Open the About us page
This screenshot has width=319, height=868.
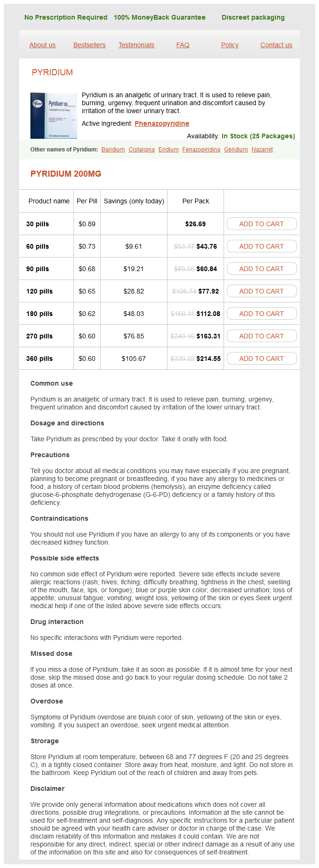pyautogui.click(x=42, y=45)
